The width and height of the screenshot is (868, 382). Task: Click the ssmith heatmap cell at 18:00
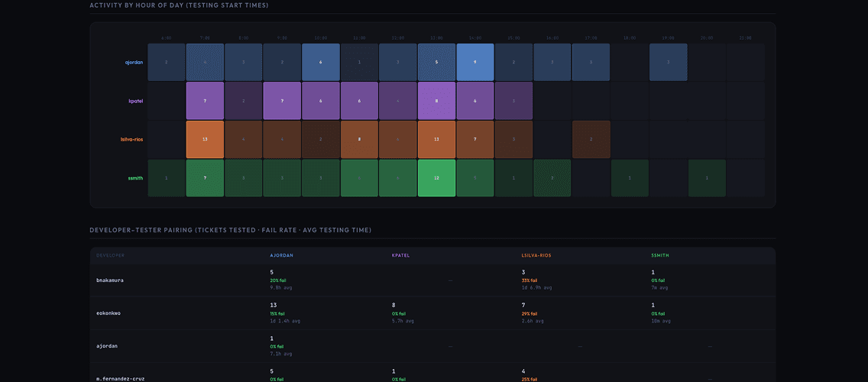(x=630, y=178)
